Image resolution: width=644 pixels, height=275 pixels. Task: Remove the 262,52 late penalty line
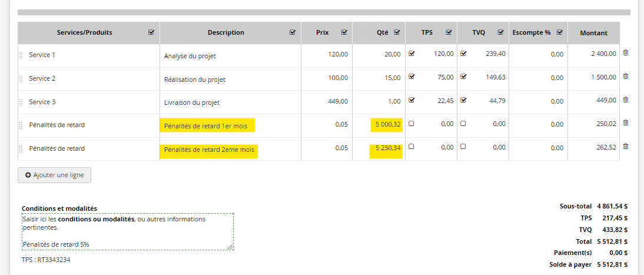[x=626, y=147]
